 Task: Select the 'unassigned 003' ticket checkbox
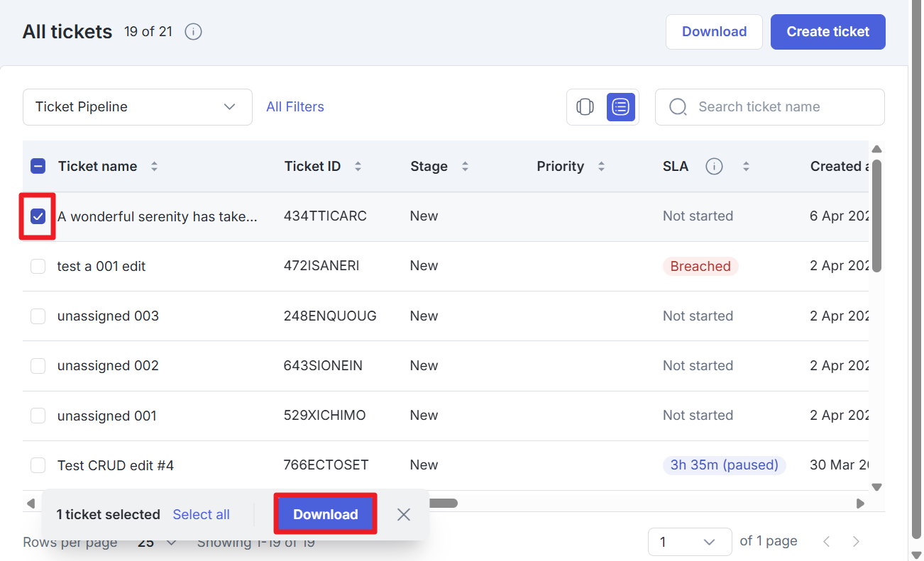(x=38, y=316)
